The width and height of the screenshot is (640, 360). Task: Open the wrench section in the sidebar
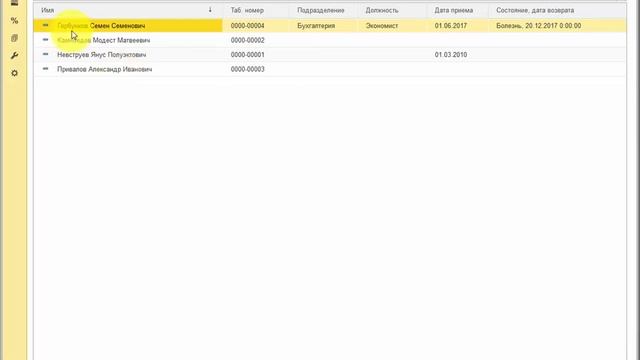[14, 56]
